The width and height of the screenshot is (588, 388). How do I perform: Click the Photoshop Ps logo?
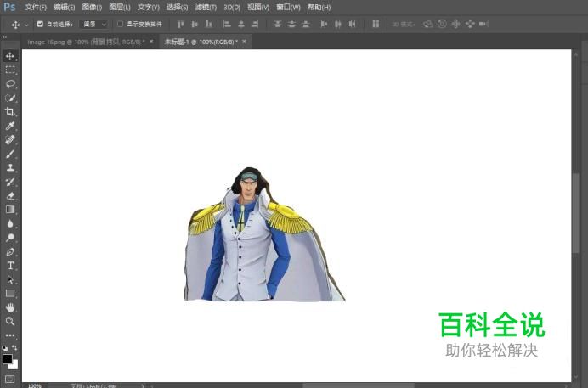tap(9, 7)
